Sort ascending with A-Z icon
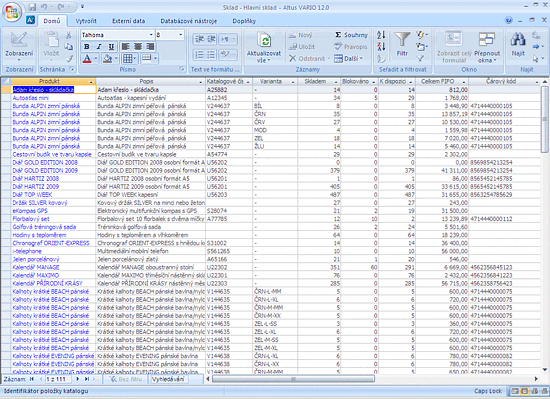Image resolution: width=550 pixels, height=399 pixels. tap(381, 35)
